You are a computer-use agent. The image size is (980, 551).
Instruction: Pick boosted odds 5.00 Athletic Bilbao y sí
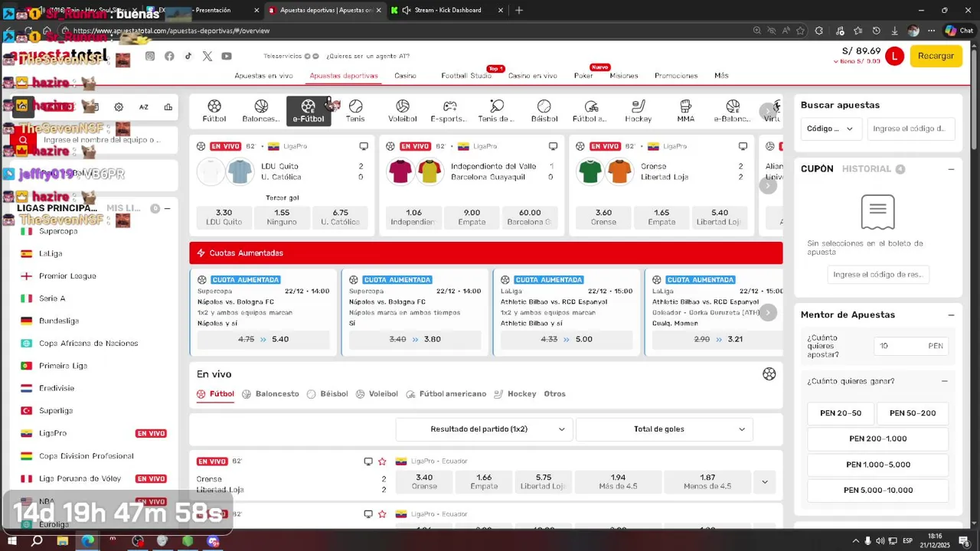click(x=567, y=339)
